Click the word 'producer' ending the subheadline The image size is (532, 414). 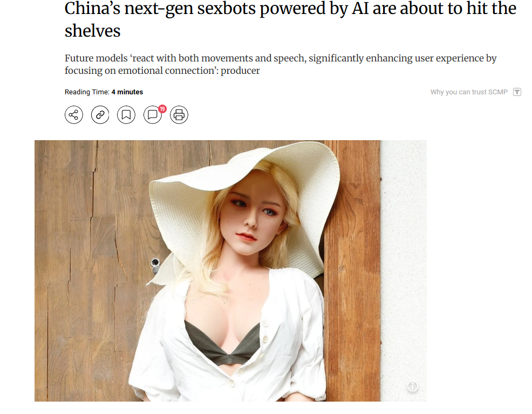(x=240, y=71)
